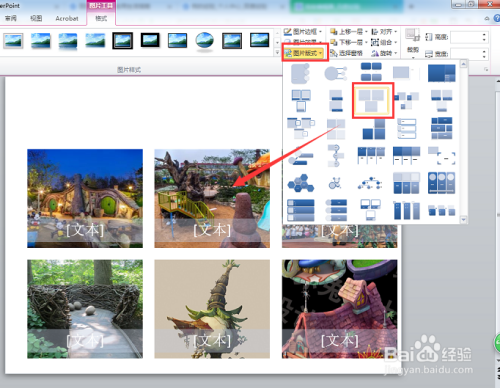Choose the hexagon cluster picture layout
This screenshot has width=500, height=388.
click(x=301, y=183)
